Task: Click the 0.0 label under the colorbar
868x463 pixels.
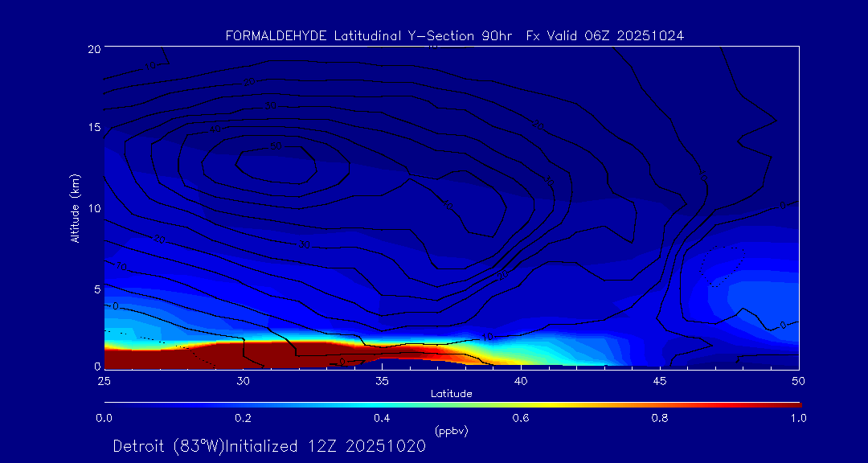Action: pos(104,418)
